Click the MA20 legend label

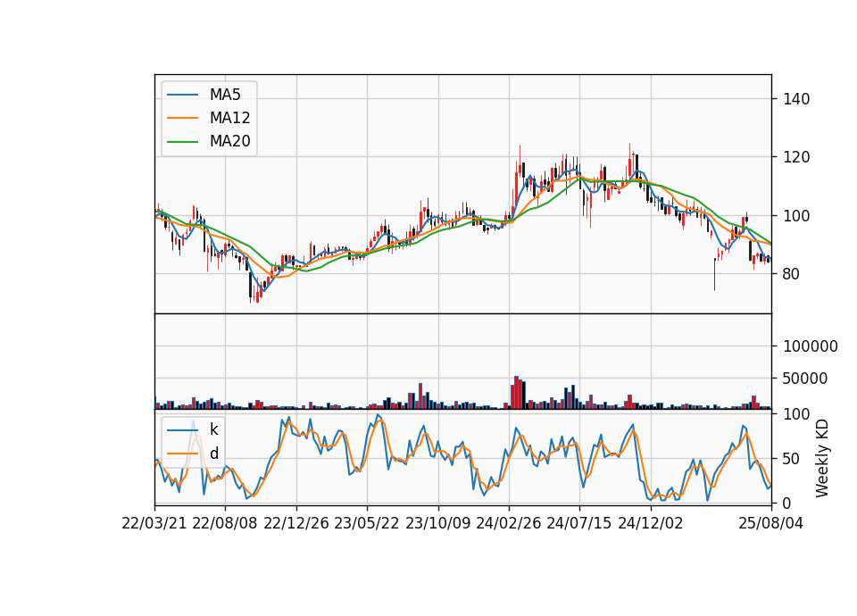pos(229,141)
